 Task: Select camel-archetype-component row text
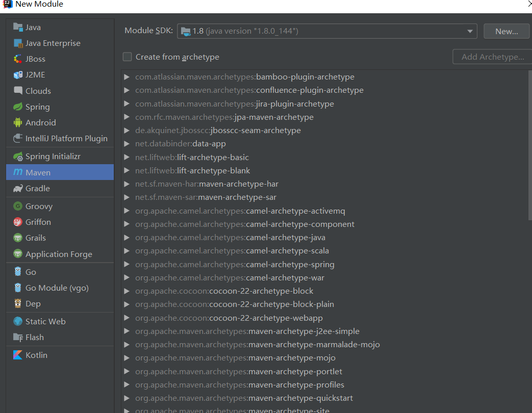click(x=245, y=224)
